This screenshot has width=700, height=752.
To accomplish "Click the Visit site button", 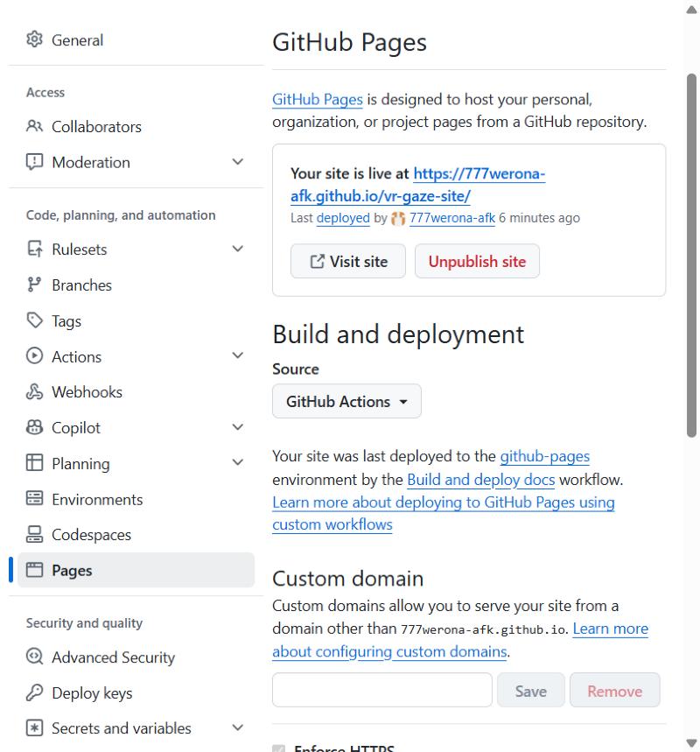I will click(x=348, y=262).
